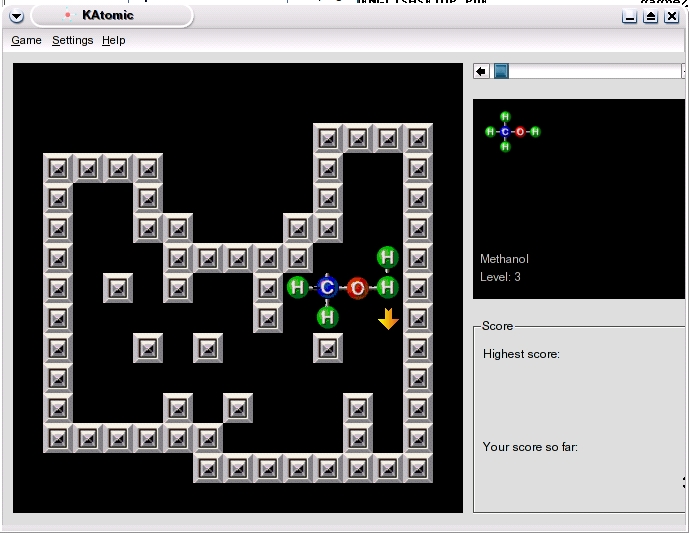
Task: Open the window menu dropdown in the title bar
Action: (16, 16)
